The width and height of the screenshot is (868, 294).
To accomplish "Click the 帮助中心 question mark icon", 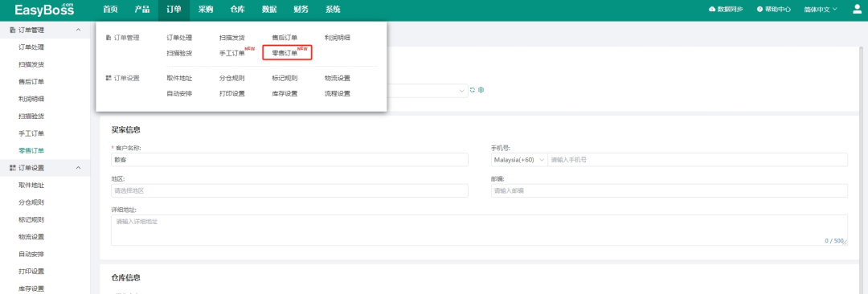I will click(x=759, y=10).
